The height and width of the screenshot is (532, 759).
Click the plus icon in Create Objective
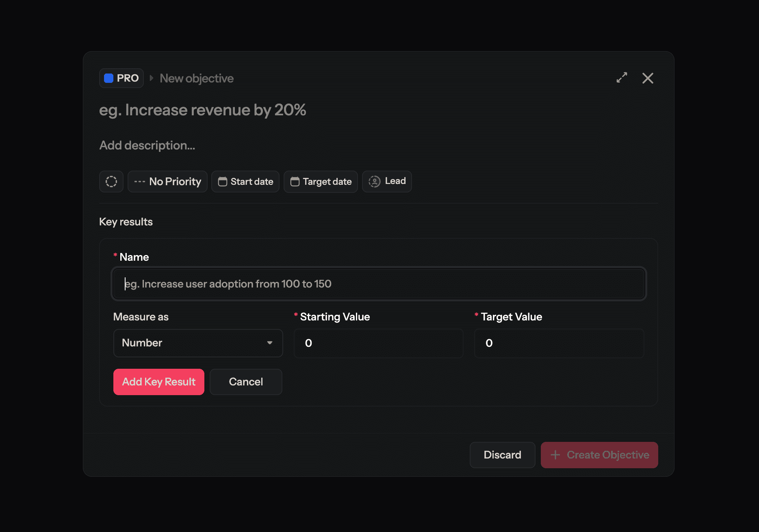pyautogui.click(x=555, y=455)
